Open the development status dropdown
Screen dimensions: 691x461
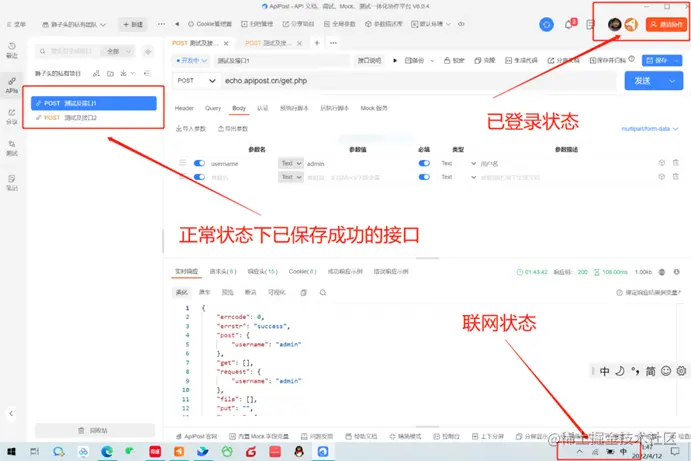point(191,60)
